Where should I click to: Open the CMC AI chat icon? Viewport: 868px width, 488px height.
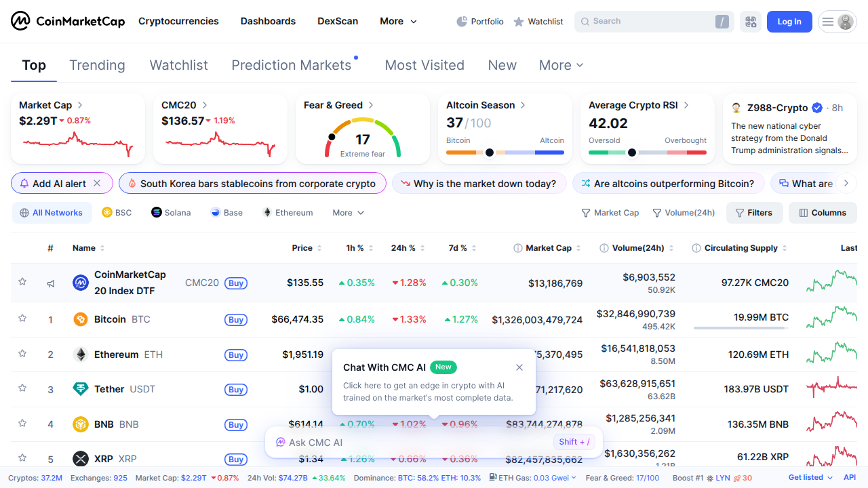coord(279,442)
